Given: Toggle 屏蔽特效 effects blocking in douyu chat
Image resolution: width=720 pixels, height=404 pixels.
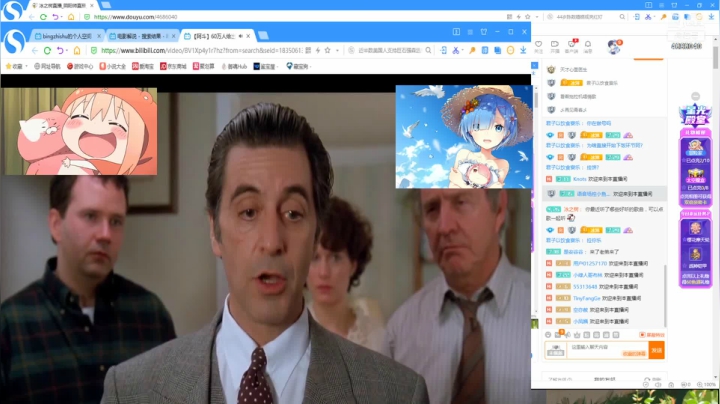Looking at the screenshot, I should coord(652,335).
